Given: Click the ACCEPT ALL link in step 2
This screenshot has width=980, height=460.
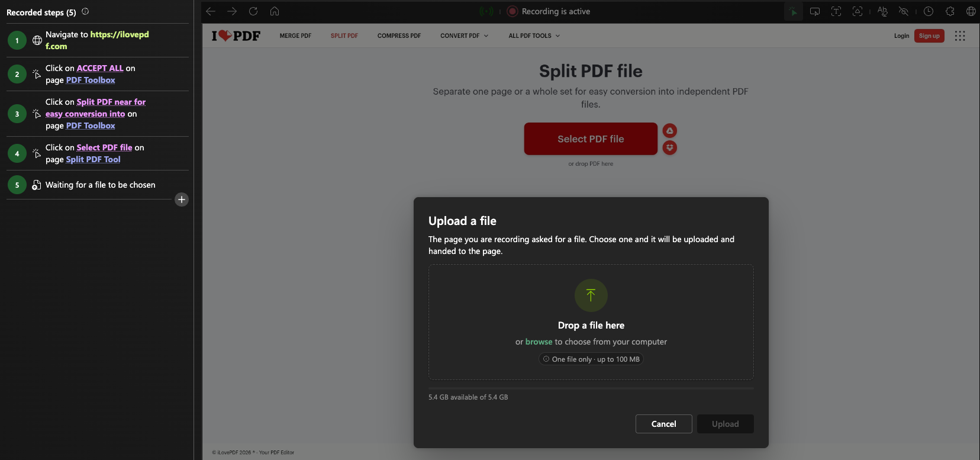Looking at the screenshot, I should pyautogui.click(x=100, y=68).
